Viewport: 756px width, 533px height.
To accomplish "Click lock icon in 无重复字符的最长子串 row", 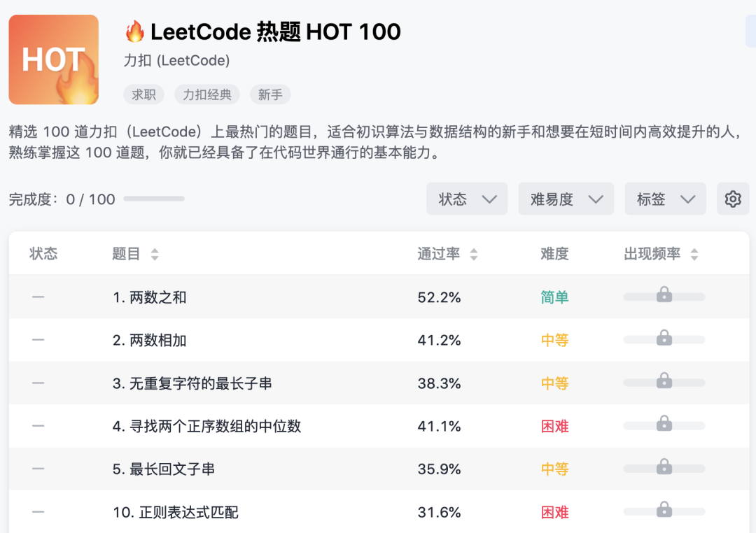I will pos(664,382).
